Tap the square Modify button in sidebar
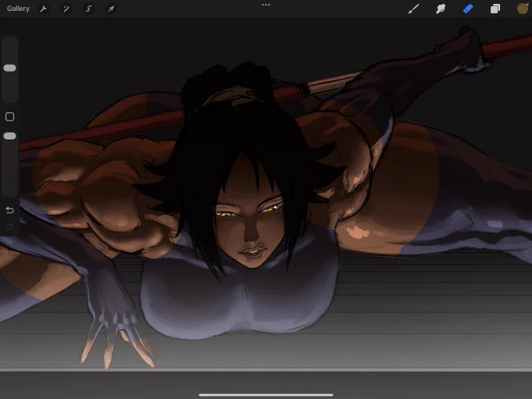Screen dimensions: 532x399 [9, 117]
